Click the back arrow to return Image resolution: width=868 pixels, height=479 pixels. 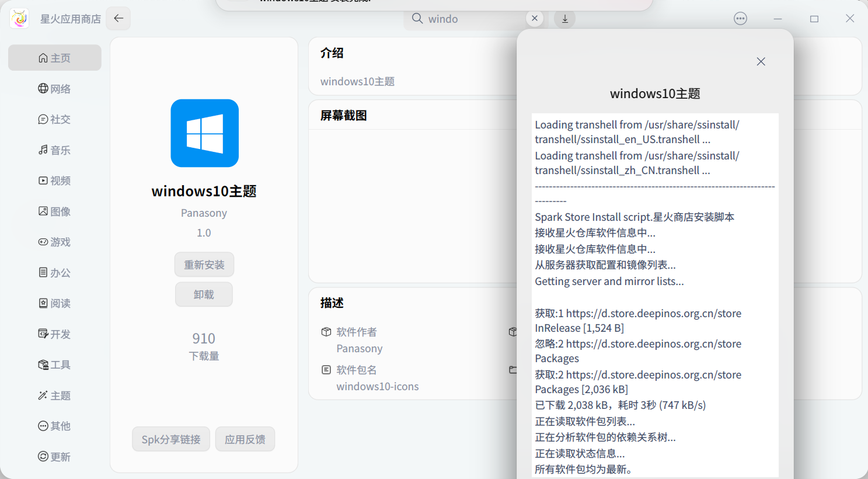pyautogui.click(x=118, y=18)
